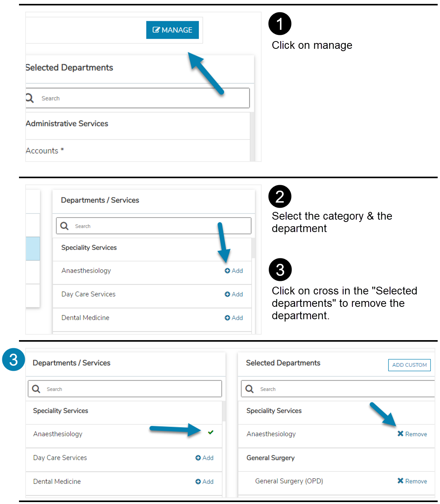Click the scrollbar in middle Departments / Services list
Viewport: 440px width, 504px height.
tap(253, 248)
